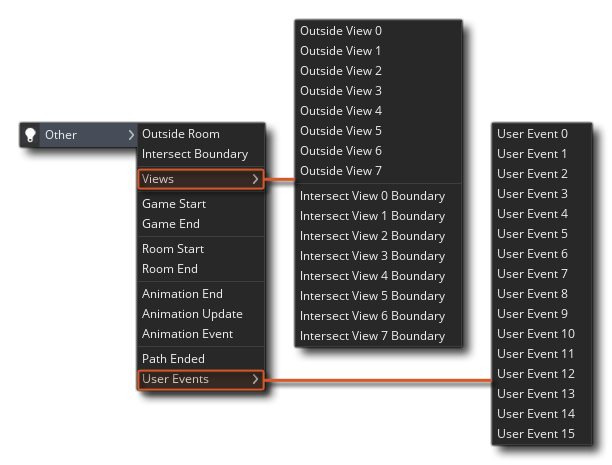Select Intersect View 7 Boundary

click(372, 336)
